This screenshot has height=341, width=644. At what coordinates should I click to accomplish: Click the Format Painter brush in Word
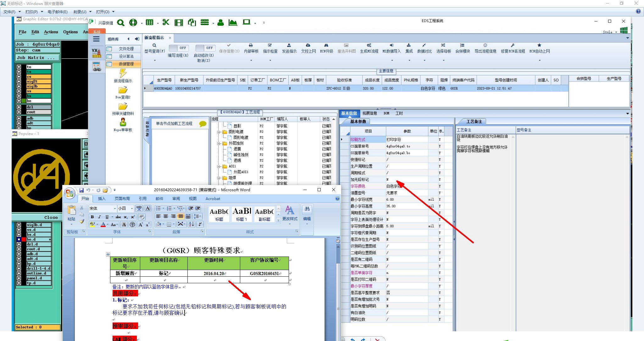pos(82,221)
